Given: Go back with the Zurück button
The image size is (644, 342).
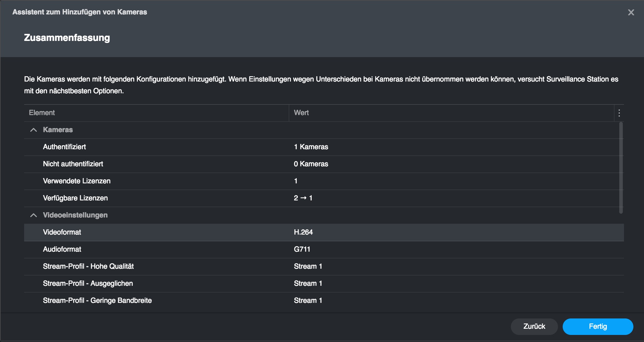Looking at the screenshot, I should 534,326.
